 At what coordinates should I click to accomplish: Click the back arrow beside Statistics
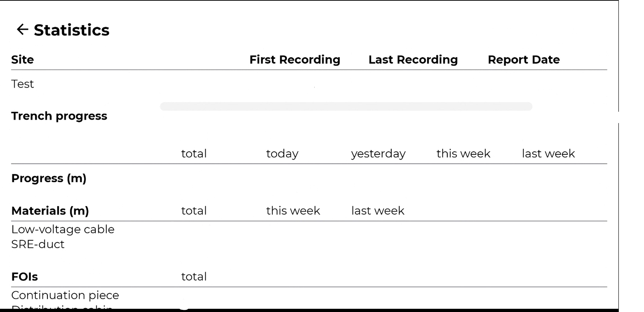pyautogui.click(x=22, y=30)
